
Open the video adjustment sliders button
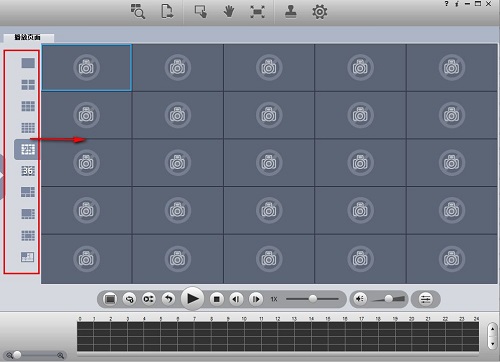pyautogui.click(x=426, y=299)
